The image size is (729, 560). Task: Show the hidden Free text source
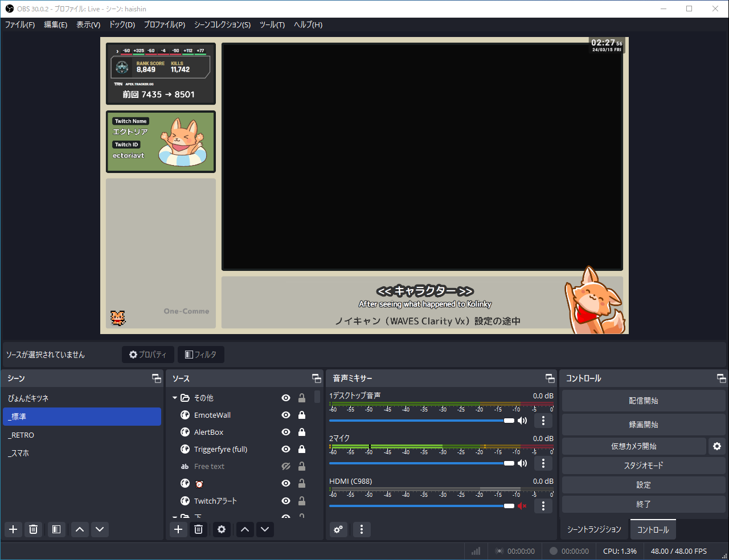click(x=285, y=466)
